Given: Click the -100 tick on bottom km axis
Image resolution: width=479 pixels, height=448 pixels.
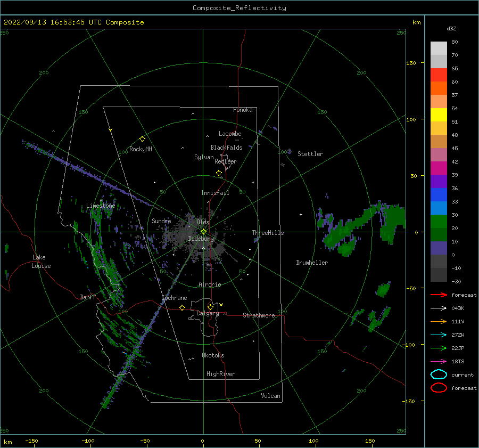Looking at the screenshot, I should tap(88, 441).
